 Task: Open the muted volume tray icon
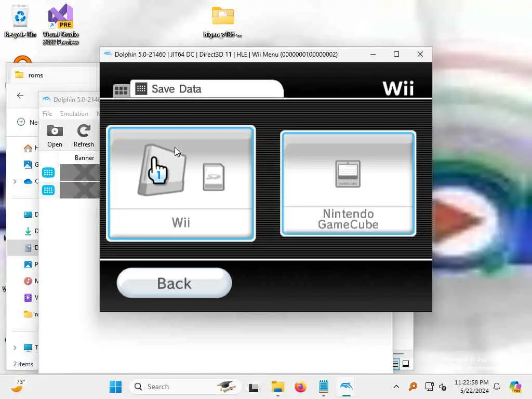tap(443, 387)
